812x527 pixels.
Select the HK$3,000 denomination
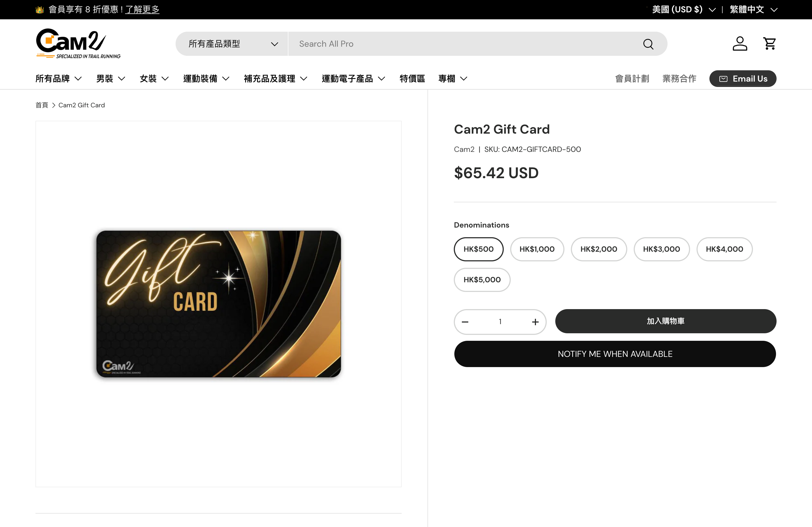(x=662, y=249)
